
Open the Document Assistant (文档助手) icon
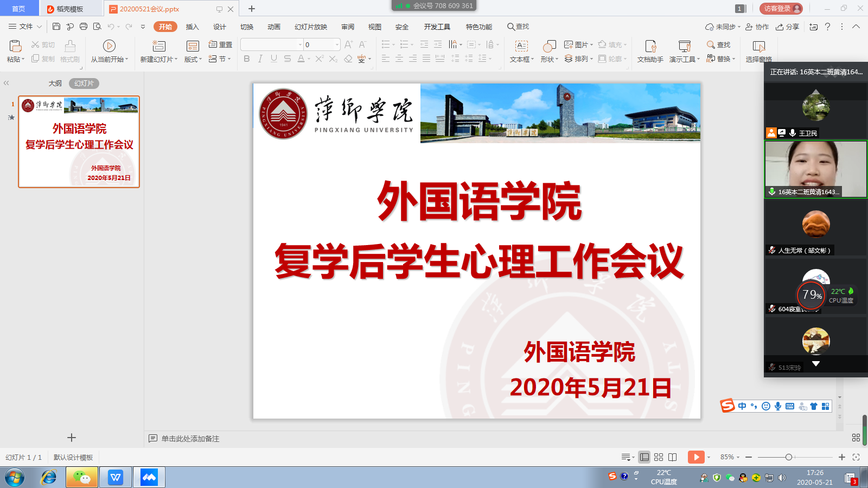[x=650, y=46]
